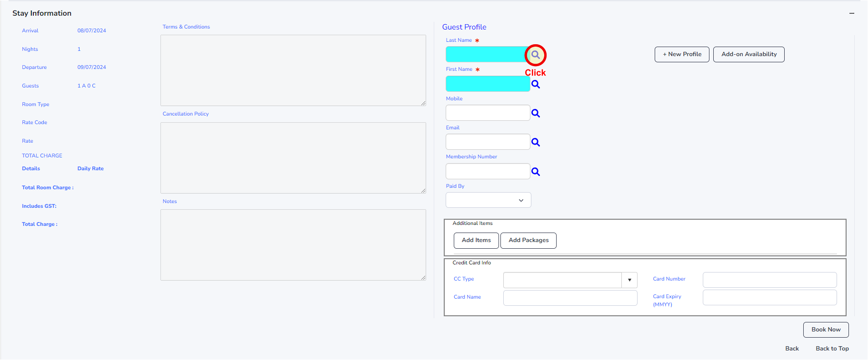Click inside the Cancellation Policy text area
868x360 pixels.
293,158
